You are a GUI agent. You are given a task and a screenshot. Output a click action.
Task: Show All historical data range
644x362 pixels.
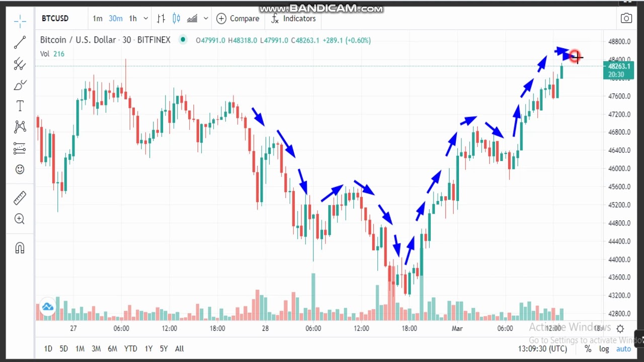click(x=179, y=348)
